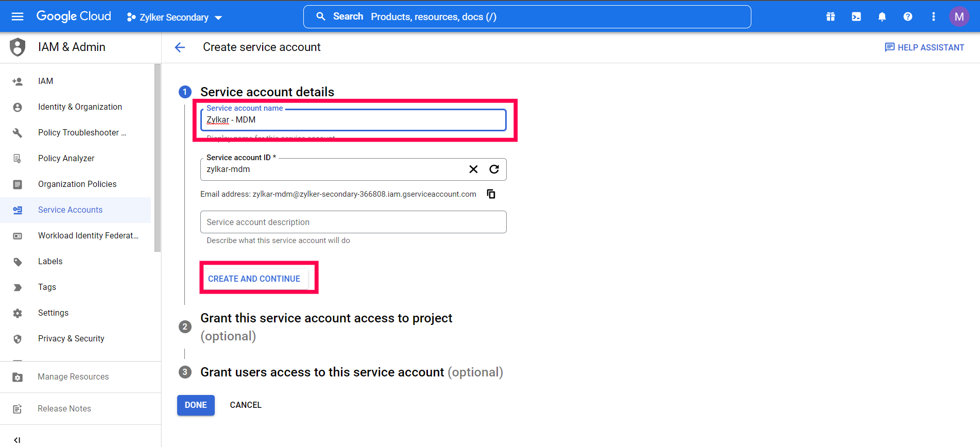Click the Manage Resources folder icon

(x=18, y=377)
